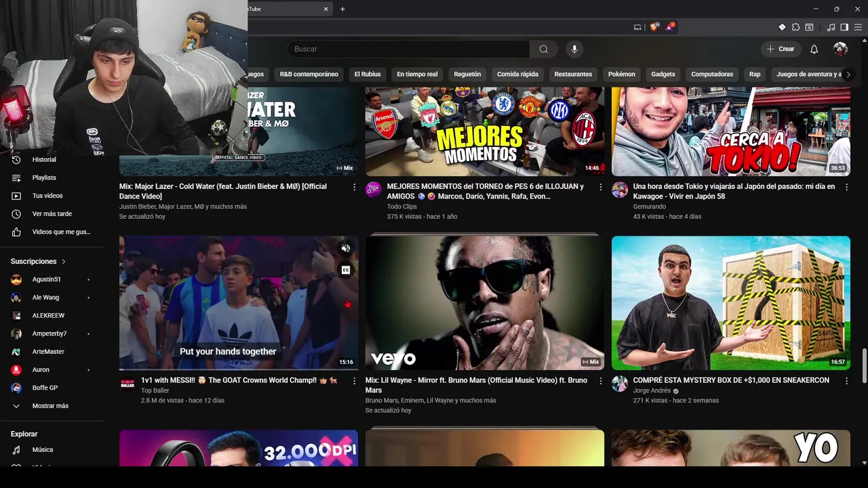Unmute the Messi video preview
The height and width of the screenshot is (488, 868).
346,249
